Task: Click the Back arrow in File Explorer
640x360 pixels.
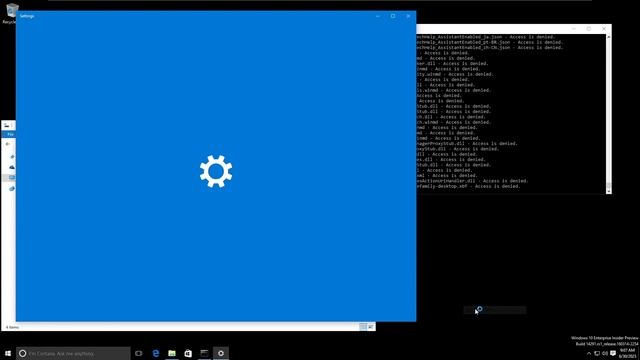Action: click(x=8, y=144)
